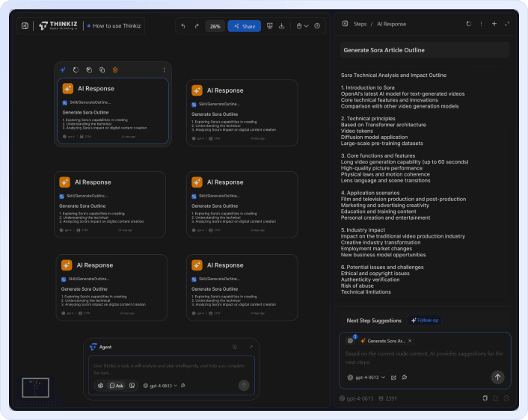This screenshot has width=528, height=420.
Task: Select Agent mode icon left of Ask
Action: coord(100,386)
